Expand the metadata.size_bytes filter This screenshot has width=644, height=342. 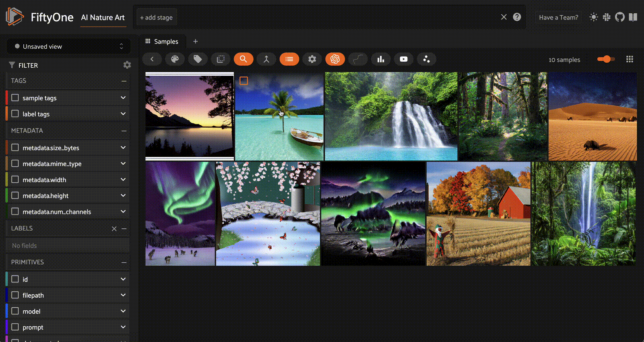point(123,147)
